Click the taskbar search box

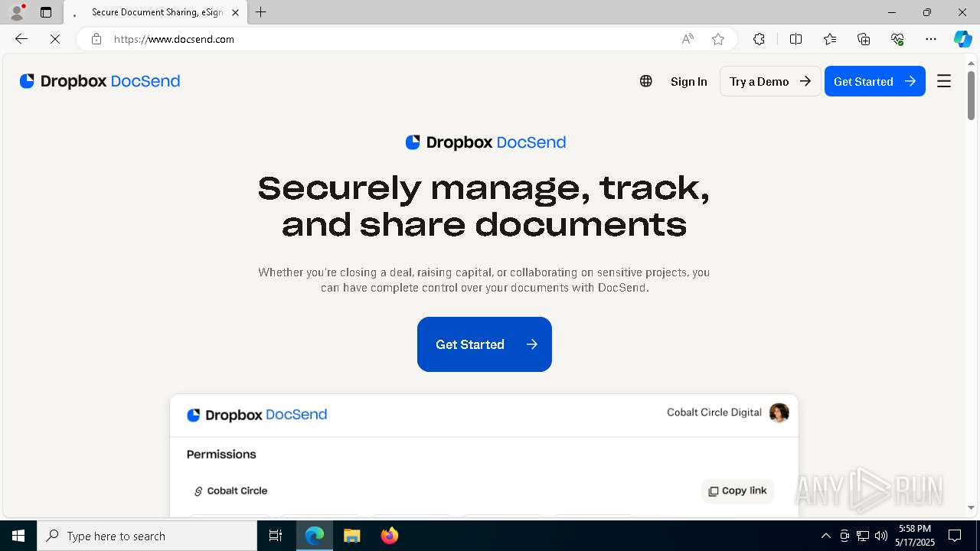point(147,536)
